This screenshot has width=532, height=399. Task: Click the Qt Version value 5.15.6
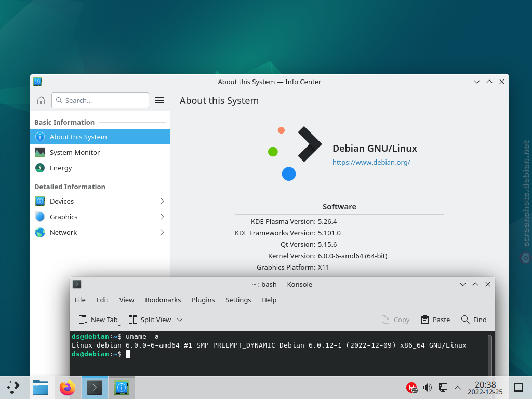(x=327, y=244)
